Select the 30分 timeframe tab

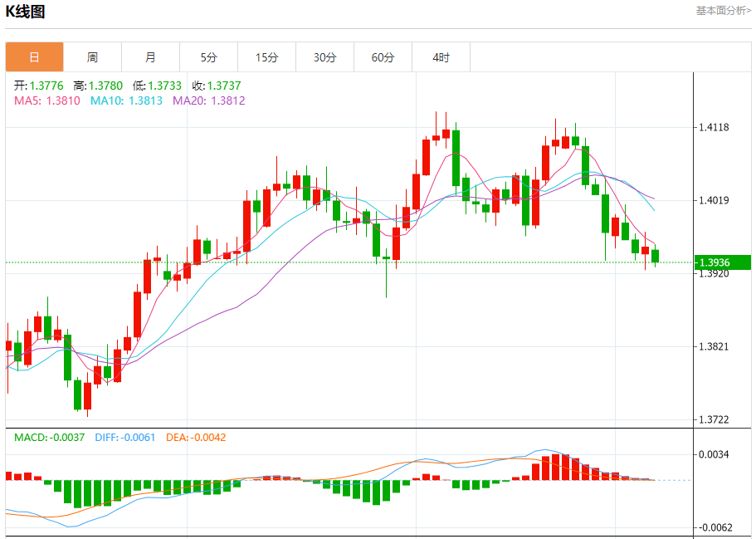(324, 57)
